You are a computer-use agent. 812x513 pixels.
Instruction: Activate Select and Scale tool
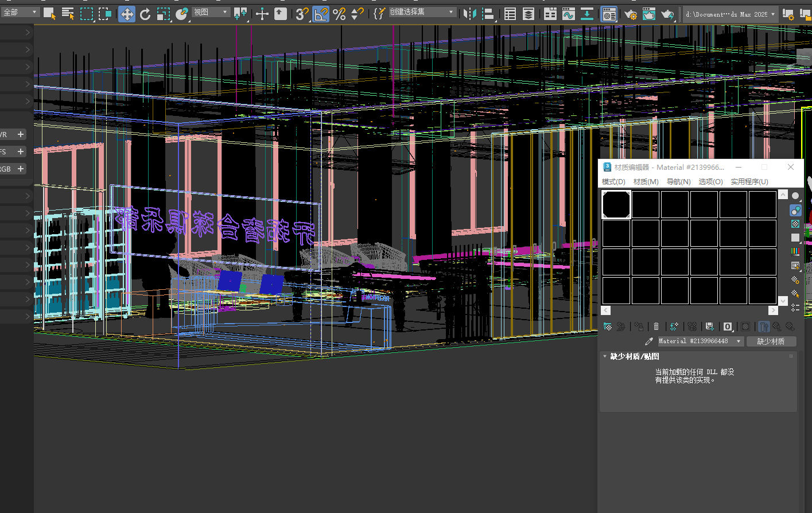pyautogui.click(x=164, y=14)
